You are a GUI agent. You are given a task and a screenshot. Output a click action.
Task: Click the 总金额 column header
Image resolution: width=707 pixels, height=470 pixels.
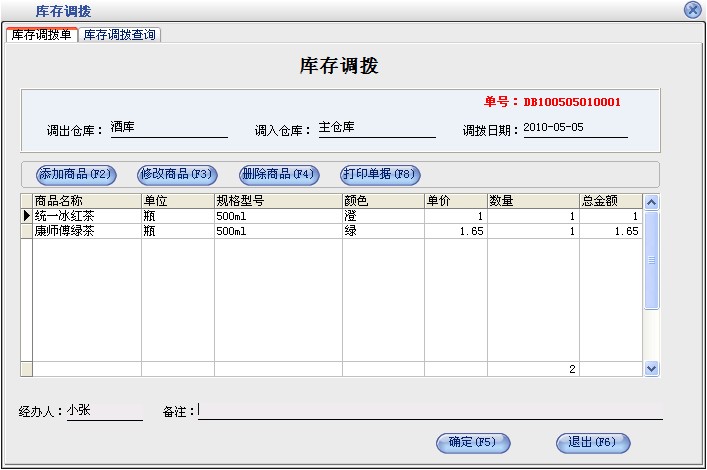tap(610, 201)
